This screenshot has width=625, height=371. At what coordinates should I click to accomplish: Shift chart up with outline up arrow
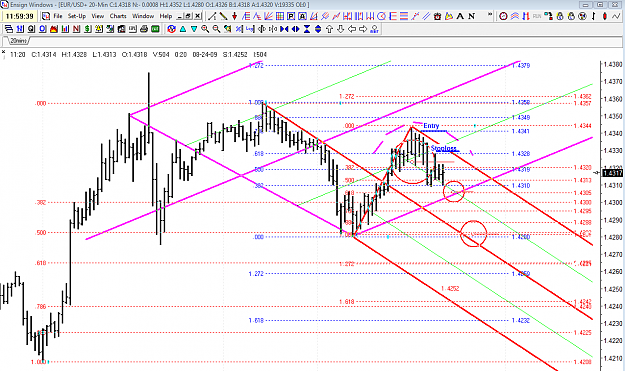tap(329, 29)
